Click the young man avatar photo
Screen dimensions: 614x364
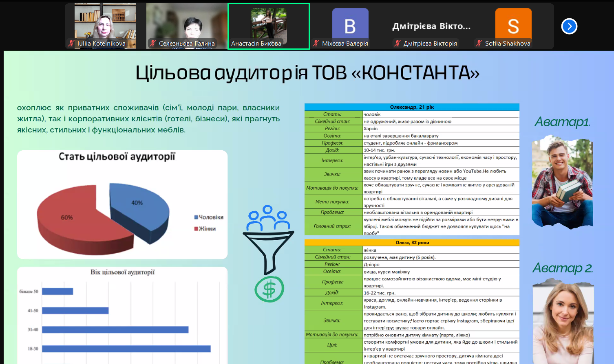click(x=563, y=181)
